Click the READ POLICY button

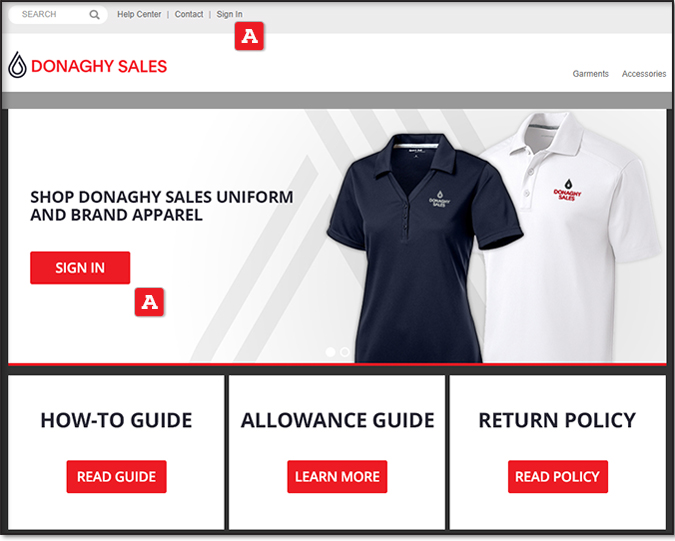[x=558, y=477]
